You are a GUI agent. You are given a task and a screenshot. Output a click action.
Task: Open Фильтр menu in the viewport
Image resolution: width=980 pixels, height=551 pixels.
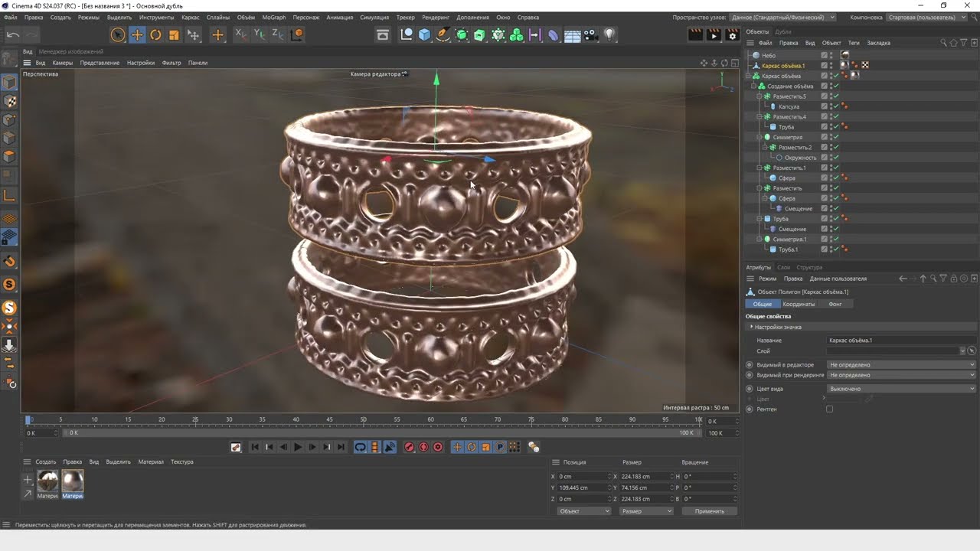[171, 63]
